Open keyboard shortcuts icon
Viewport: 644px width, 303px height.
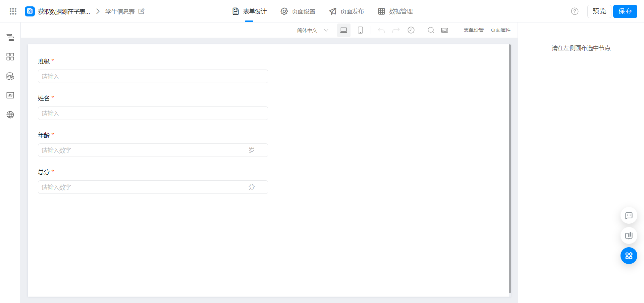[445, 30]
